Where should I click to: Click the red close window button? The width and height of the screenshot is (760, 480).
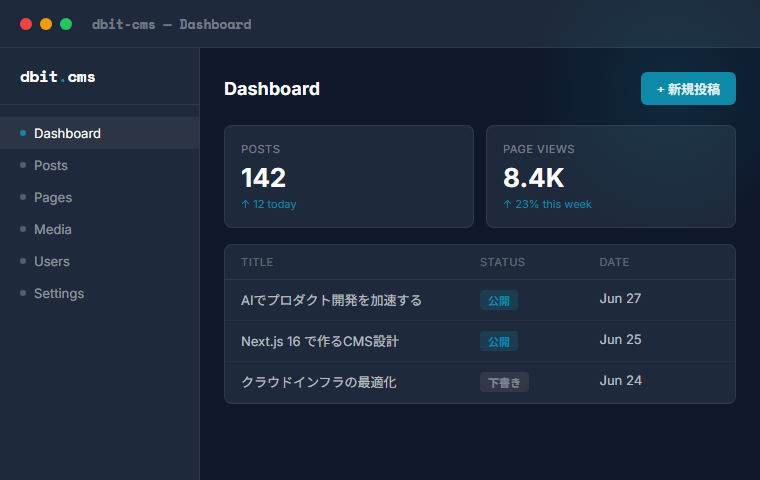point(26,24)
